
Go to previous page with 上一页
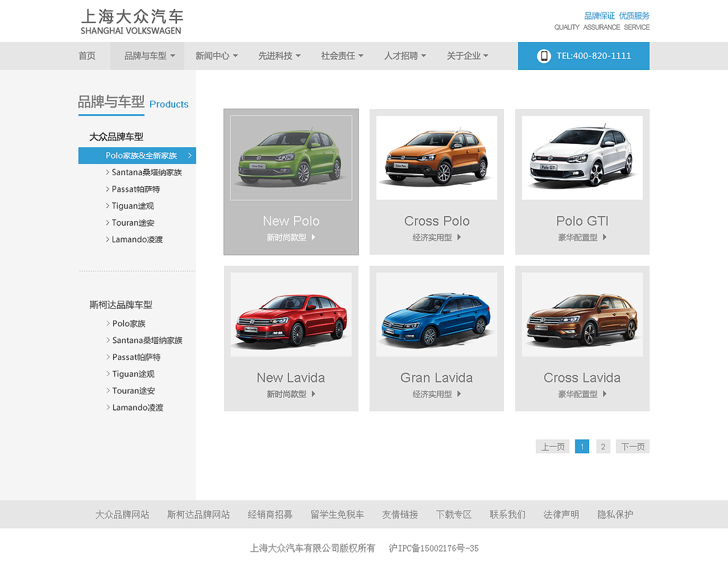(553, 446)
